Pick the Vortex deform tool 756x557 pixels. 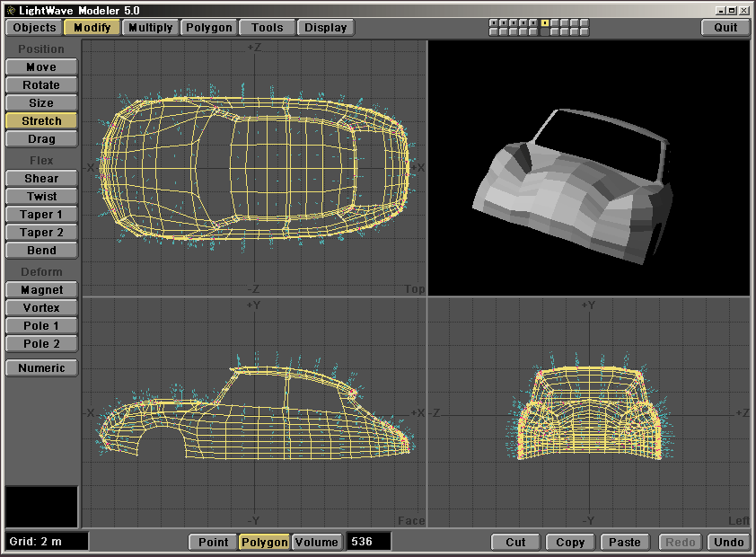pos(41,308)
